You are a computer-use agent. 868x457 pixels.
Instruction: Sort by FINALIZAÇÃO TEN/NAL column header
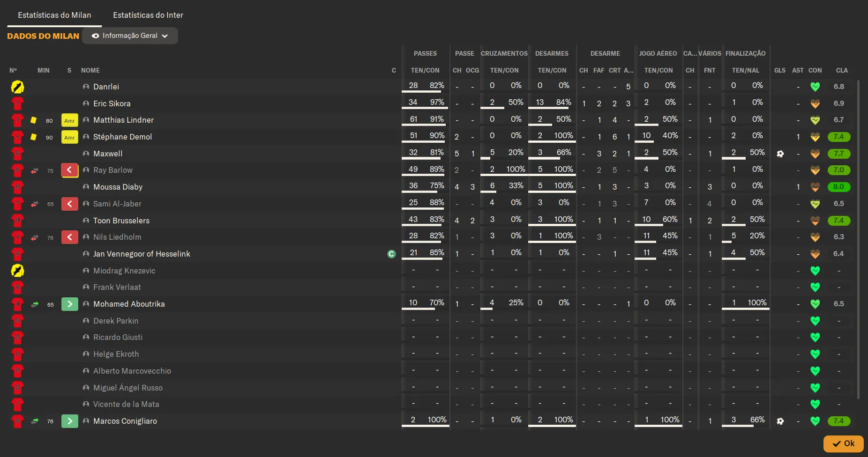(x=745, y=70)
